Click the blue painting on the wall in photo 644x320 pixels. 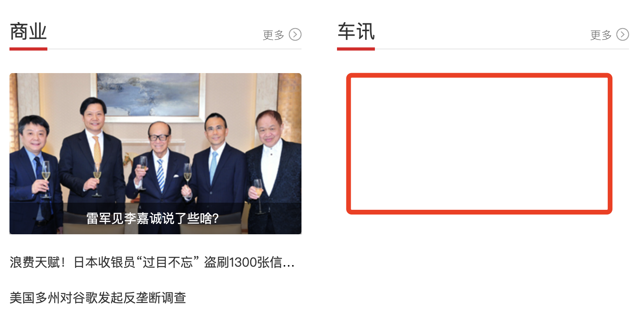tap(149, 94)
